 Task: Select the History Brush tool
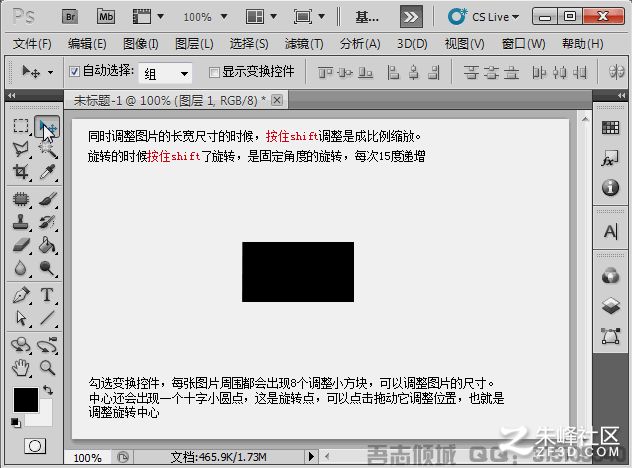[x=47, y=222]
